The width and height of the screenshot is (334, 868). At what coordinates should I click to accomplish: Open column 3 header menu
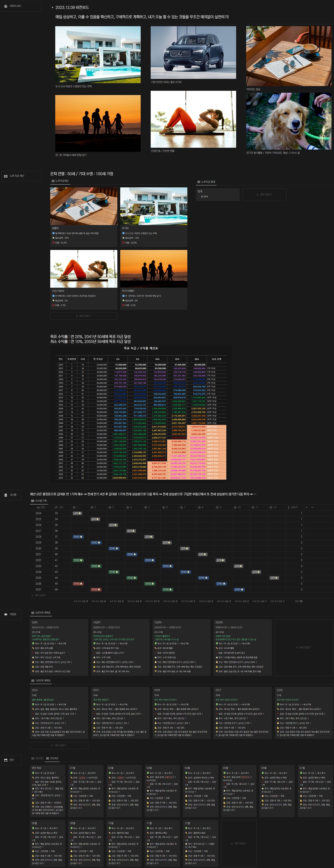[116, 507]
